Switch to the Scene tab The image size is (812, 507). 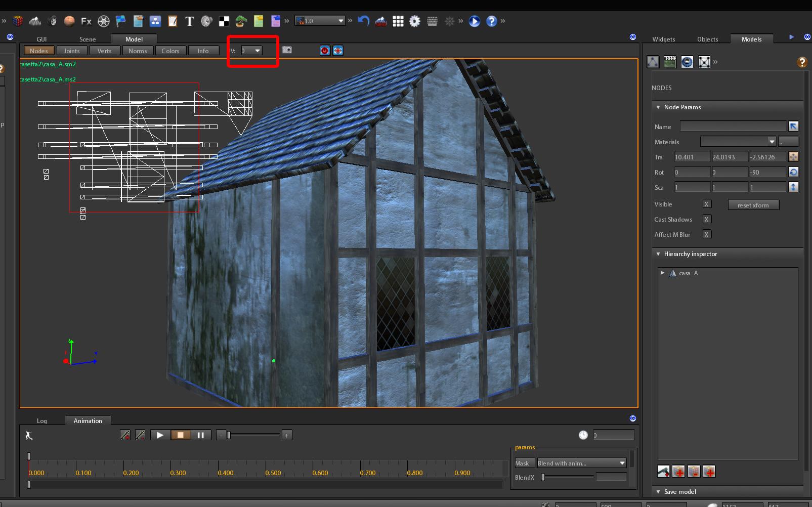point(88,39)
